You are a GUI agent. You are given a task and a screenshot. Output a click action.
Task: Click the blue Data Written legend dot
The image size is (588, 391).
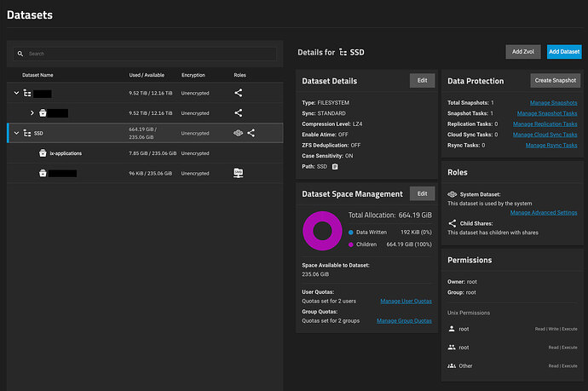(350, 233)
